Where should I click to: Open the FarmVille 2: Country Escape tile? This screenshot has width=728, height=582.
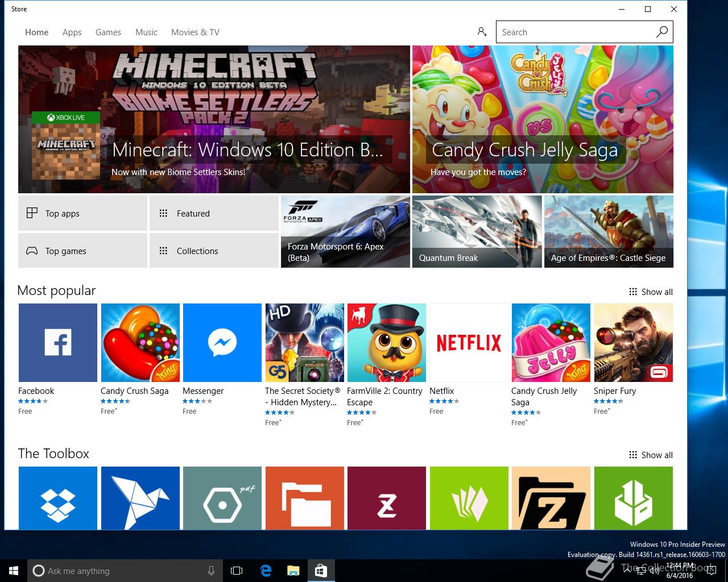[386, 343]
